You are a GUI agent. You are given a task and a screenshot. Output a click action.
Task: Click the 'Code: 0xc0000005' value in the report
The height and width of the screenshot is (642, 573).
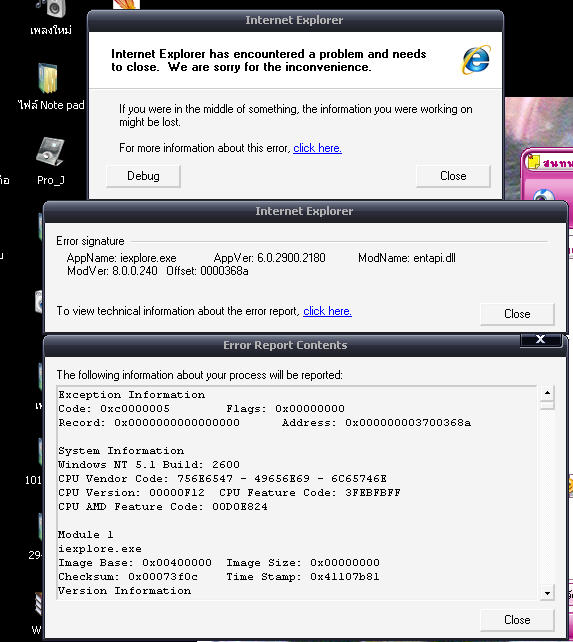pos(114,409)
